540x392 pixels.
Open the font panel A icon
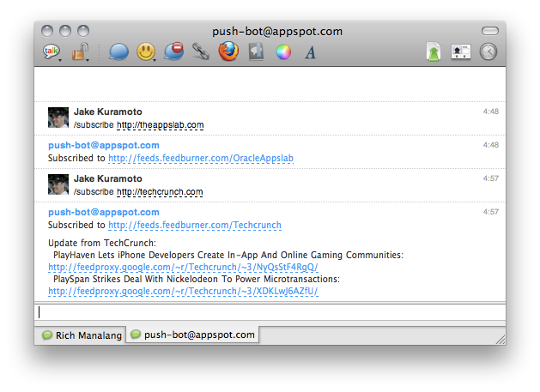click(310, 52)
